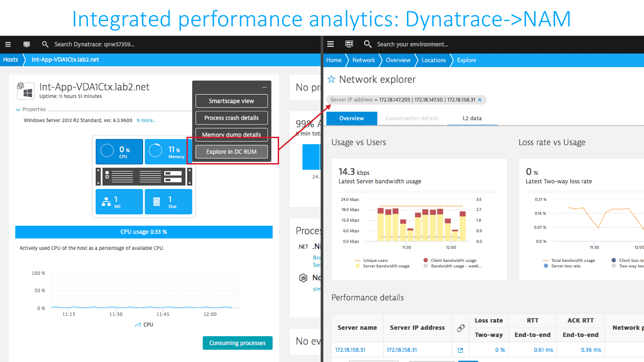
Task: Open the three-dot menu in host popup
Action: click(264, 87)
